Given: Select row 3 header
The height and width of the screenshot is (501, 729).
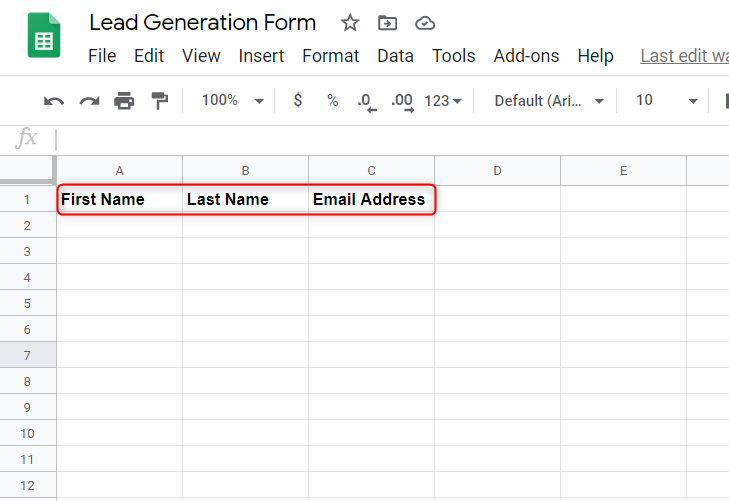Looking at the screenshot, I should (27, 251).
